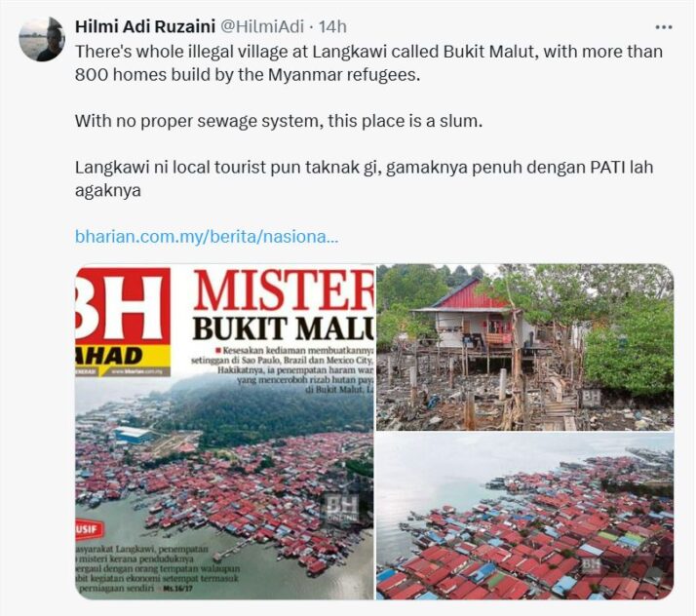
Task: Open the tweet's three-dot more options menu
Action: tap(664, 27)
